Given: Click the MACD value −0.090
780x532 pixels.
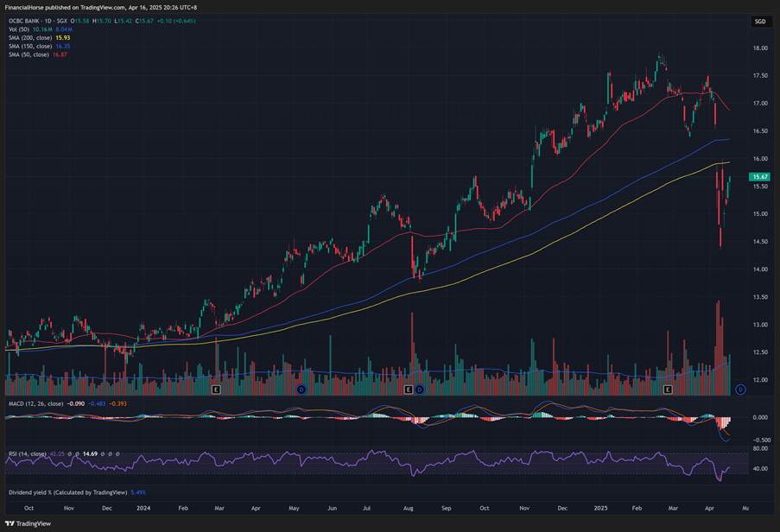Looking at the screenshot, I should pyautogui.click(x=76, y=403).
